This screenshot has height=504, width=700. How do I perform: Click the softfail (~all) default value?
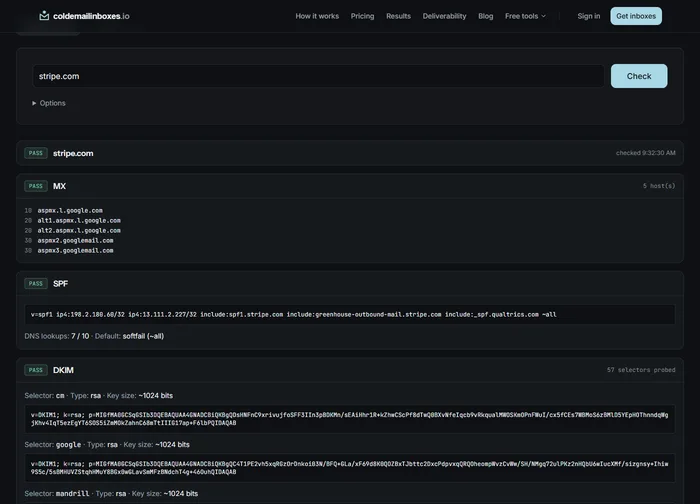click(143, 336)
